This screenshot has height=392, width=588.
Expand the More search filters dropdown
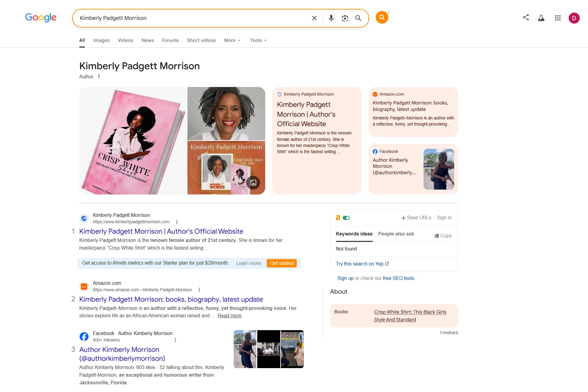click(232, 40)
